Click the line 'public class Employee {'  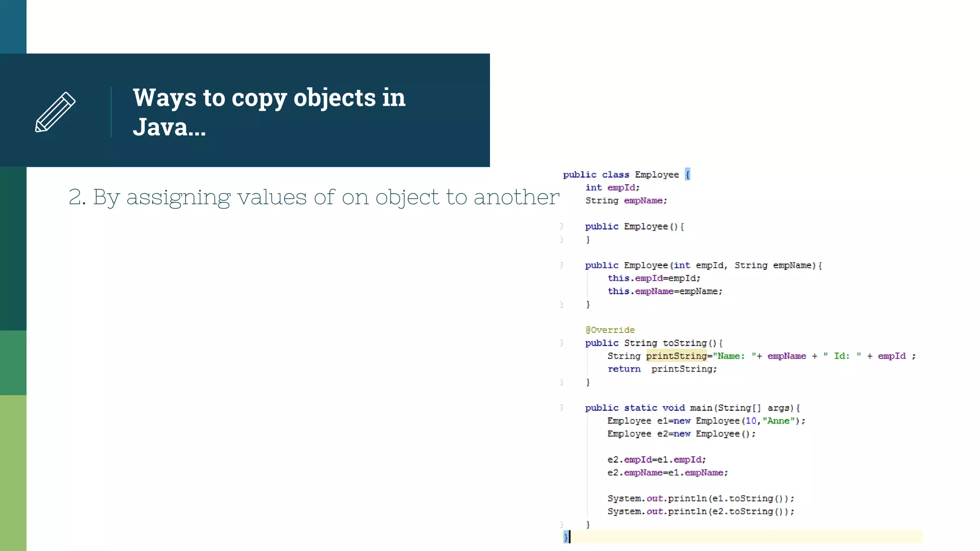pyautogui.click(x=626, y=175)
